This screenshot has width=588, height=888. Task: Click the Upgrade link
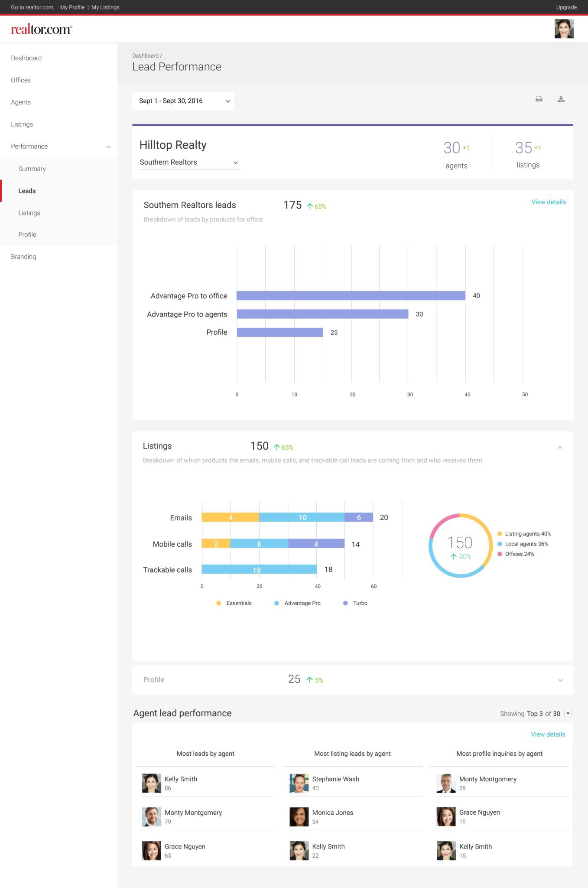tap(566, 7)
